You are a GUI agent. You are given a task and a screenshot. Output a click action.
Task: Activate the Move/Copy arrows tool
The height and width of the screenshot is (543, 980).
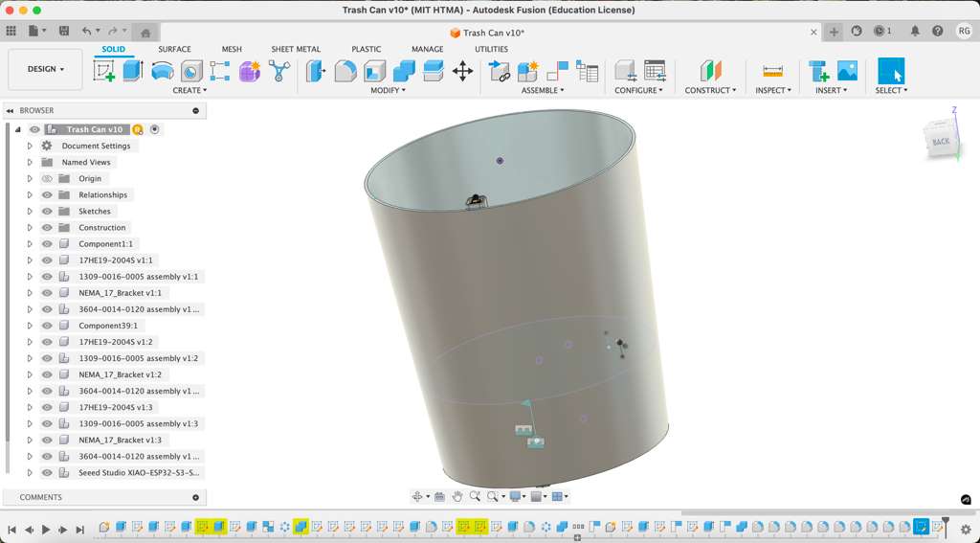tap(462, 71)
